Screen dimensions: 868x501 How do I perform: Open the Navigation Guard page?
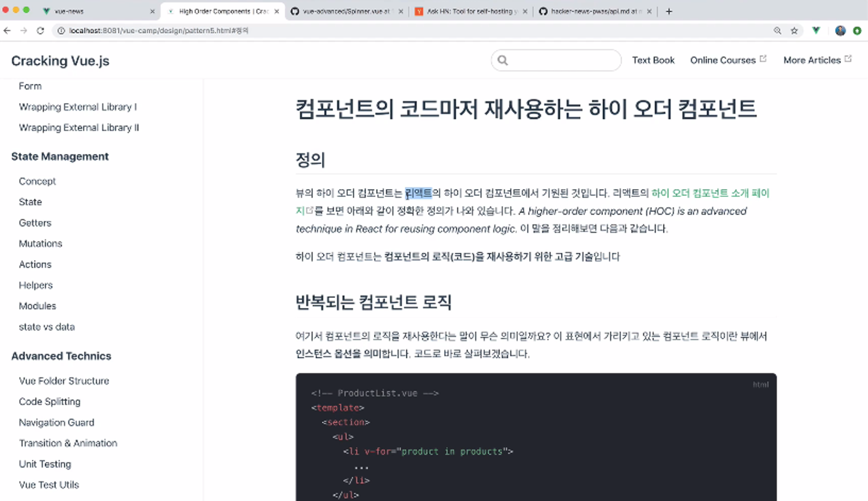pyautogui.click(x=57, y=423)
